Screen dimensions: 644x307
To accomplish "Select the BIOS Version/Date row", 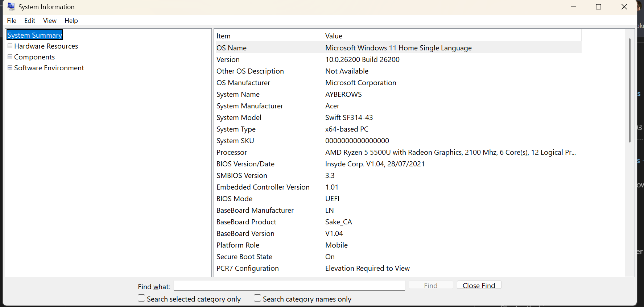I will 398,164.
